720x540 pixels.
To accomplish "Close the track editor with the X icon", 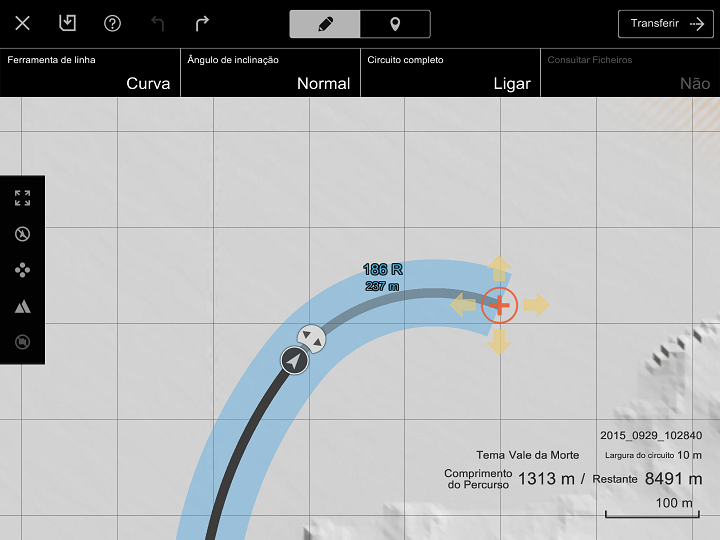I will (22, 24).
